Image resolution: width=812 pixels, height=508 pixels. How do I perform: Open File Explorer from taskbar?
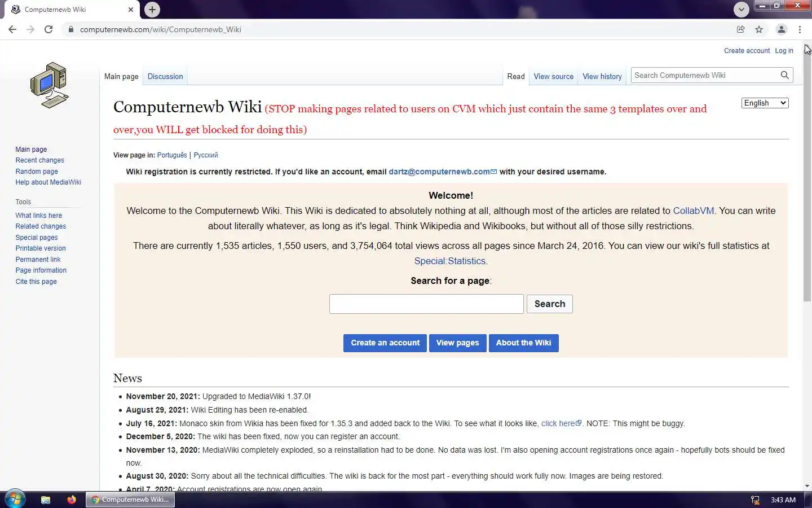point(46,500)
